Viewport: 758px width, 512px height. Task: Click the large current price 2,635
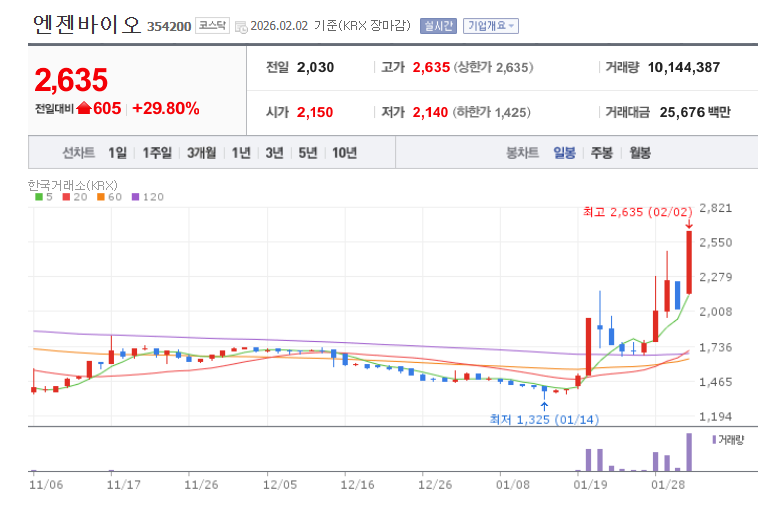click(71, 80)
